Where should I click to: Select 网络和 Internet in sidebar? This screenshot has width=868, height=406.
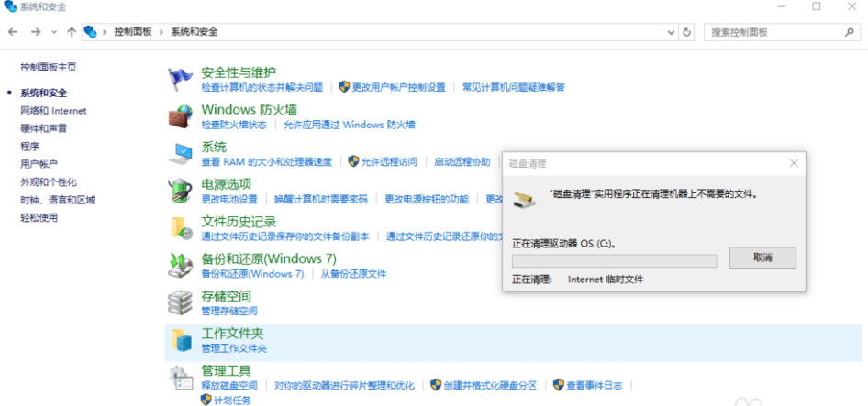click(54, 111)
